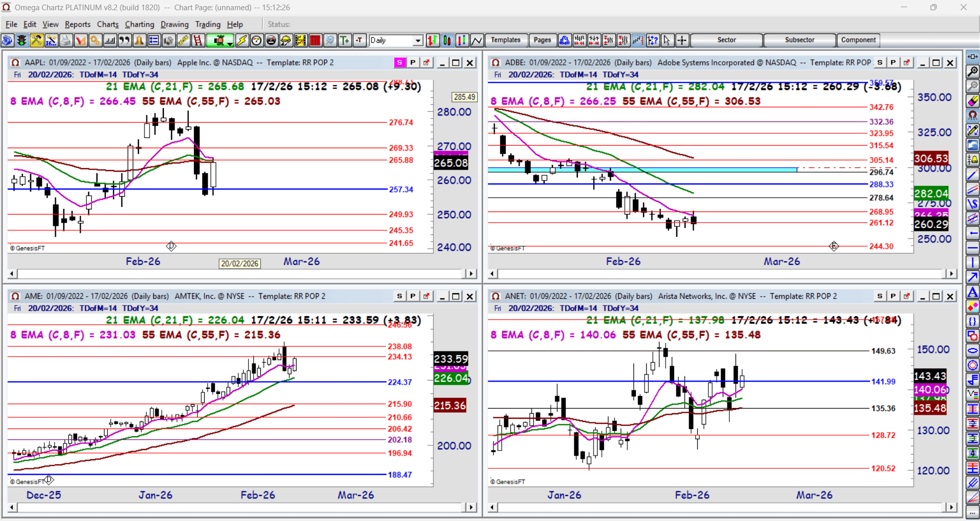Select the dollar sign drawing tool
980x521 pixels.
(x=973, y=204)
